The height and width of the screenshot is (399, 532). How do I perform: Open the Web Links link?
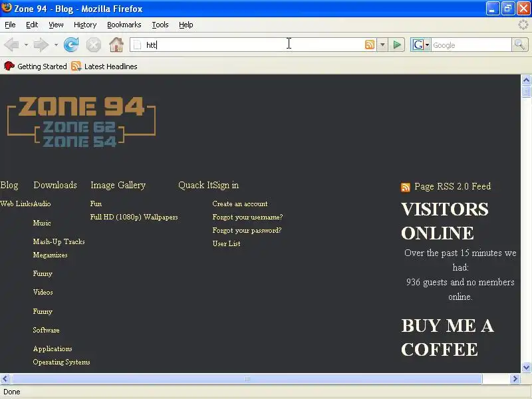16,204
